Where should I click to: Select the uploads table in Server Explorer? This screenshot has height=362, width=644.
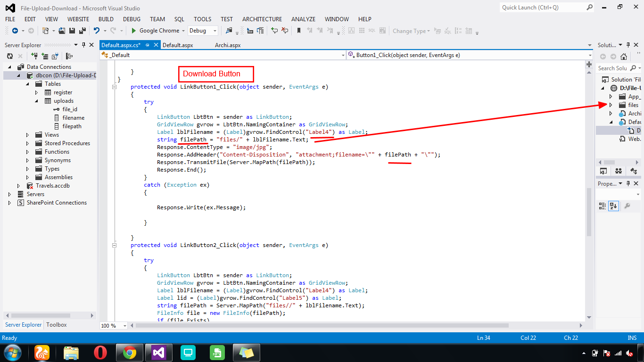(x=64, y=101)
